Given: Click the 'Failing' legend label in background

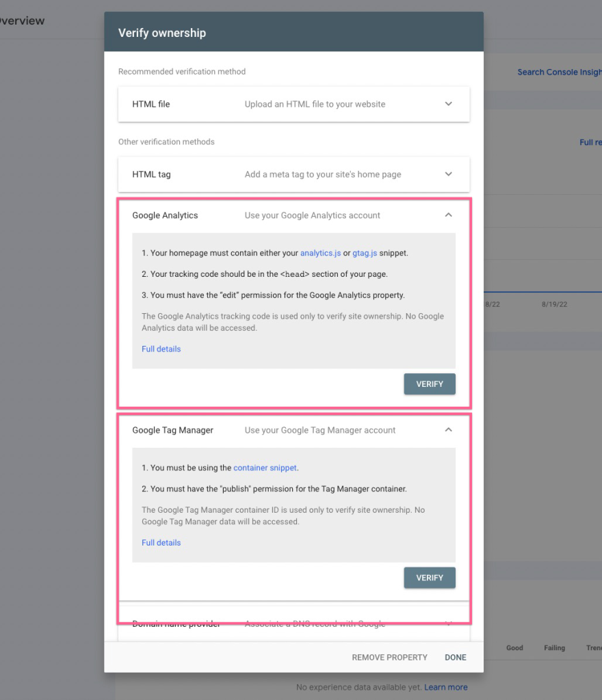Looking at the screenshot, I should pos(554,647).
